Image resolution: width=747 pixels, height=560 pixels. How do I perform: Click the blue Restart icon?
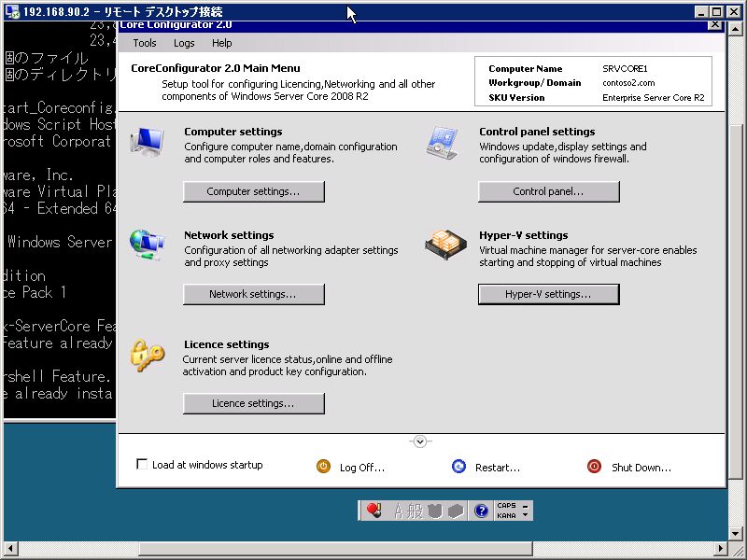pos(458,466)
